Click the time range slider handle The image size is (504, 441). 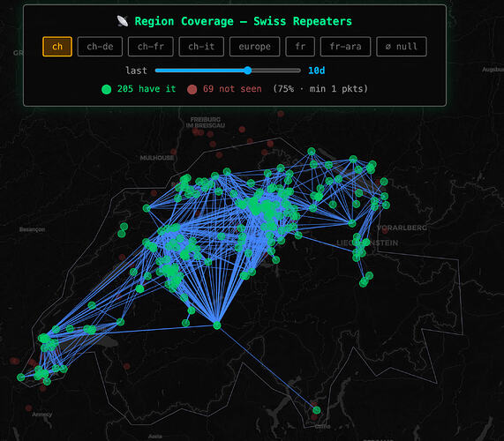[x=247, y=71]
